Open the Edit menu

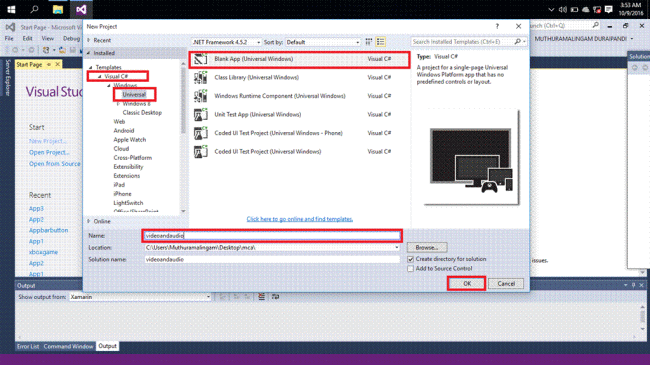point(27,38)
